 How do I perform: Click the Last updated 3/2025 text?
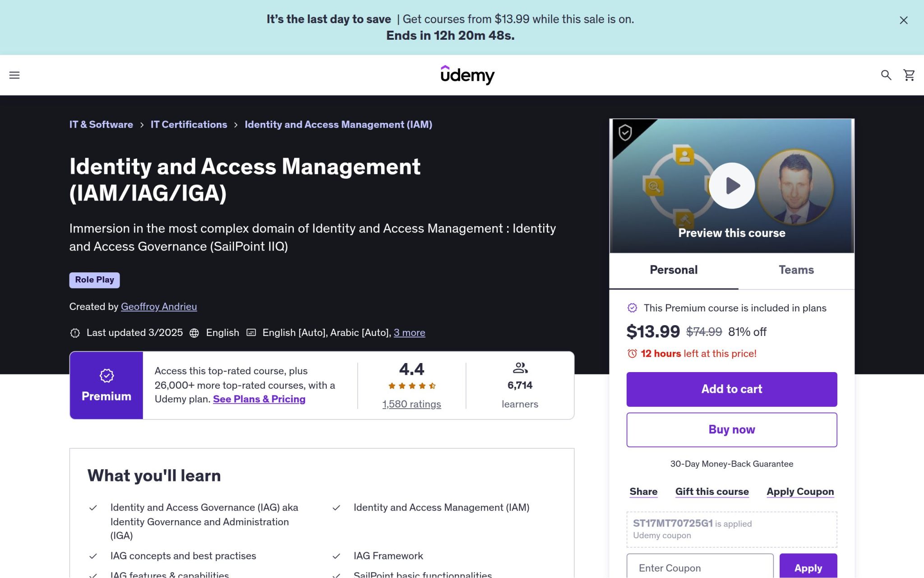coord(134,333)
